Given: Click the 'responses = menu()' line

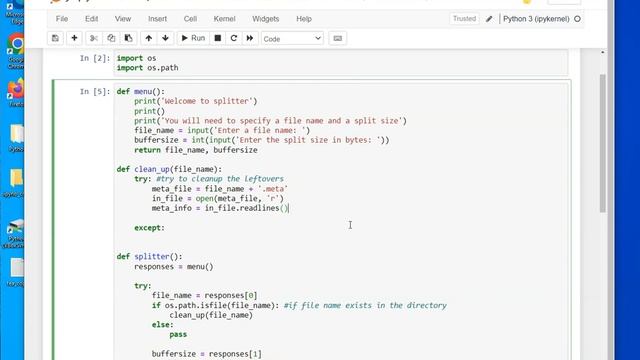Looking at the screenshot, I should (x=174, y=267).
